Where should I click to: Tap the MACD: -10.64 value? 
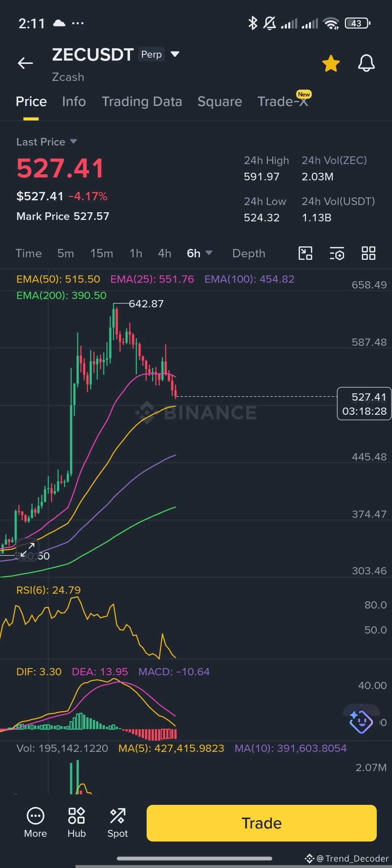(174, 672)
